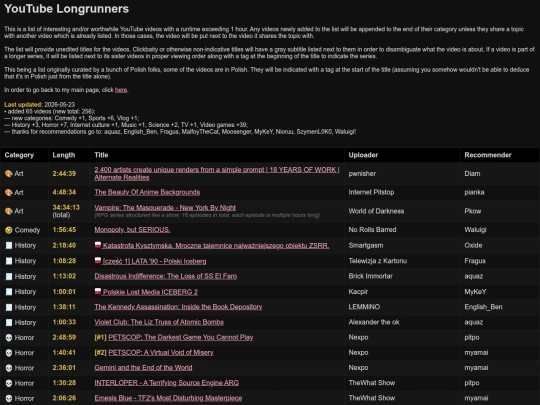The image size is (540, 405).
Task: Click the skull icon beside 2:06:26 Horror
Action: (9, 398)
